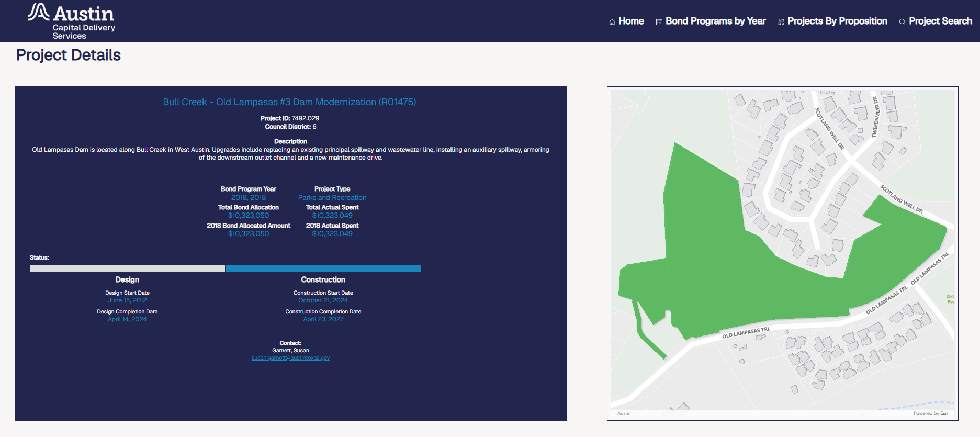Click the Construction phase heading
Screen dimensions: 980x437
323,280
